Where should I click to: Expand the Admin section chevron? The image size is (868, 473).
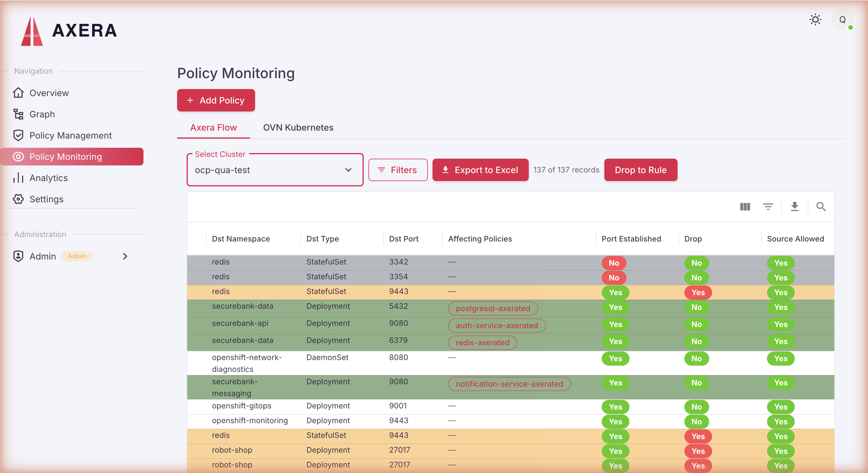point(125,256)
